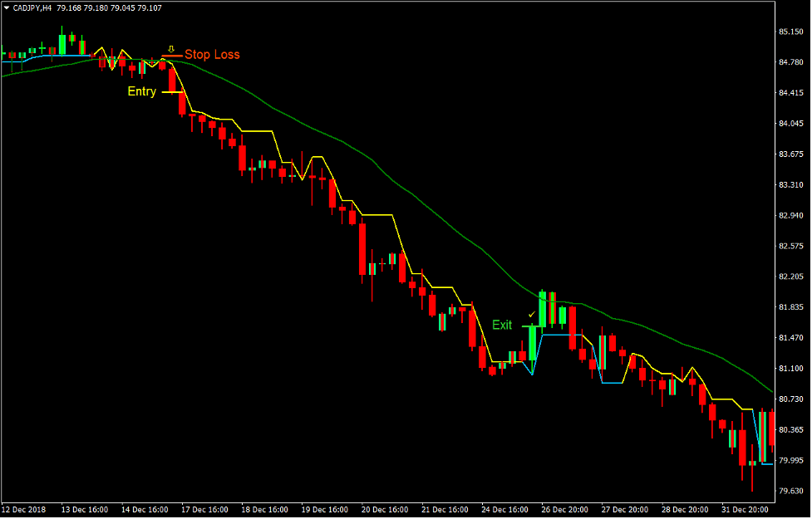The image size is (812, 519).
Task: Click the 79.107 close quote value
Action: pyautogui.click(x=148, y=9)
